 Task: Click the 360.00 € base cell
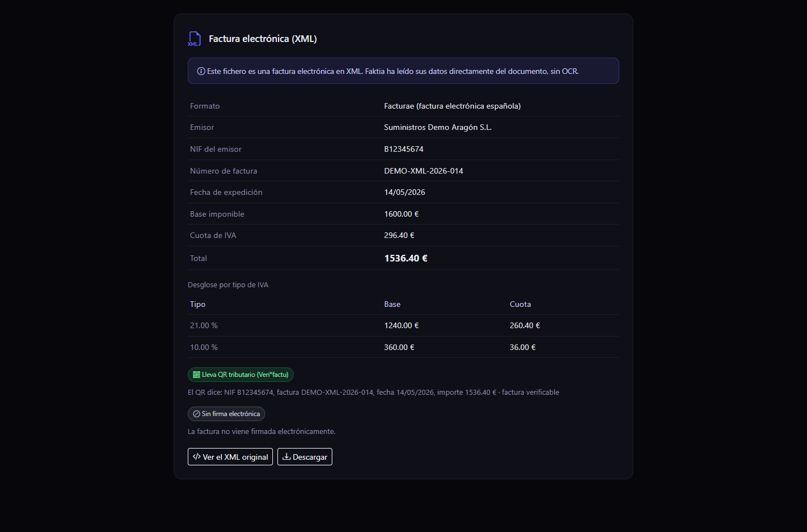pos(399,347)
